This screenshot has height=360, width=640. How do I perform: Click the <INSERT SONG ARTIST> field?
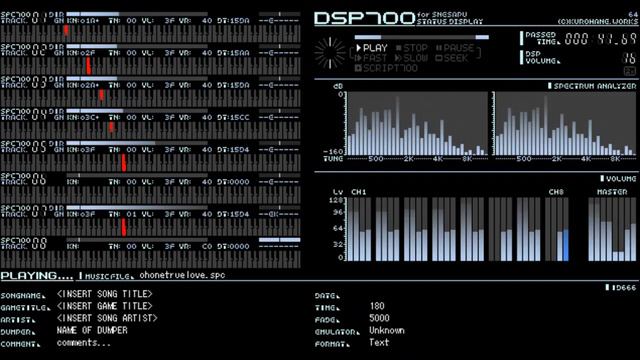[107, 318]
